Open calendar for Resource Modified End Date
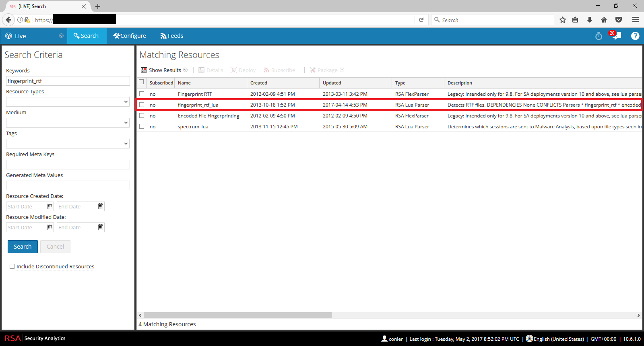The width and height of the screenshot is (644, 346). pos(101,227)
